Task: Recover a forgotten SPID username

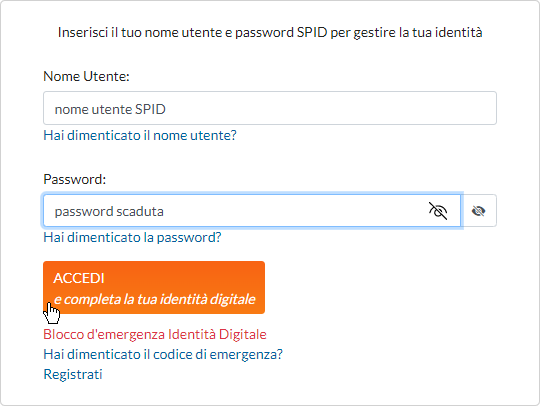Action: click(x=140, y=135)
